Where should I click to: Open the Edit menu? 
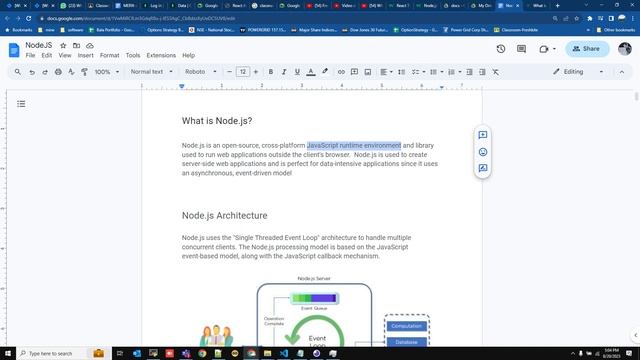click(x=47, y=55)
